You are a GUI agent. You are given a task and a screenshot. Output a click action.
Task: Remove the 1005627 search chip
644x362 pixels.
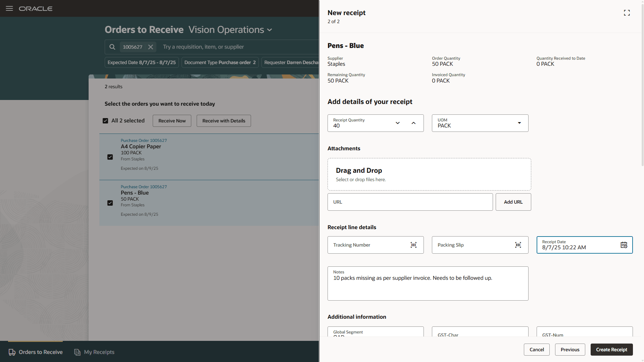[151, 47]
